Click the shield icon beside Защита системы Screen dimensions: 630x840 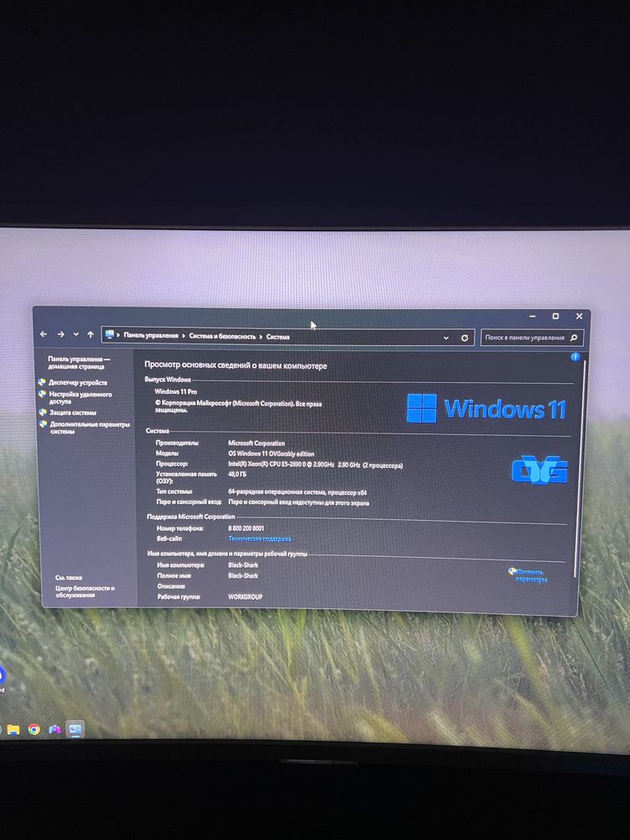[x=43, y=412]
